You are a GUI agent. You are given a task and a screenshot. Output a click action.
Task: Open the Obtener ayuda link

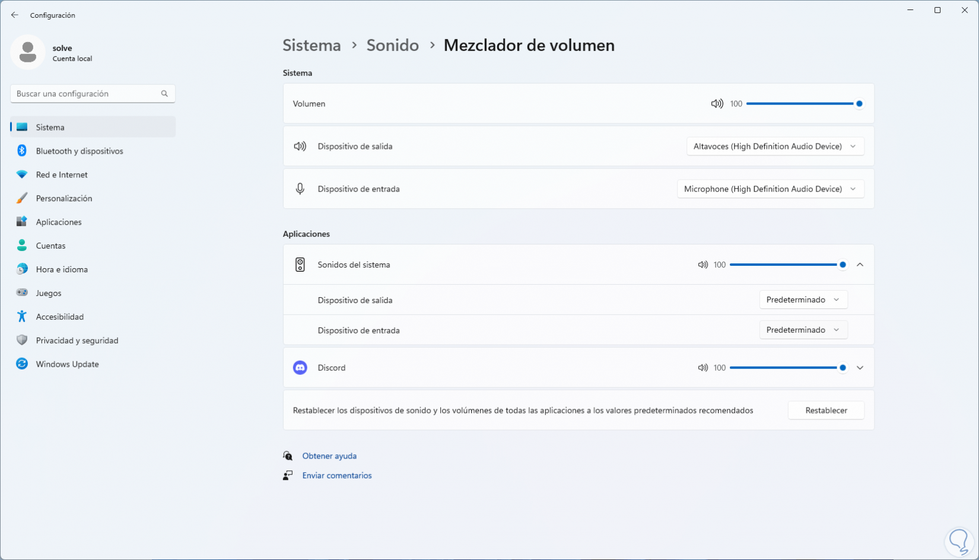[x=329, y=456]
